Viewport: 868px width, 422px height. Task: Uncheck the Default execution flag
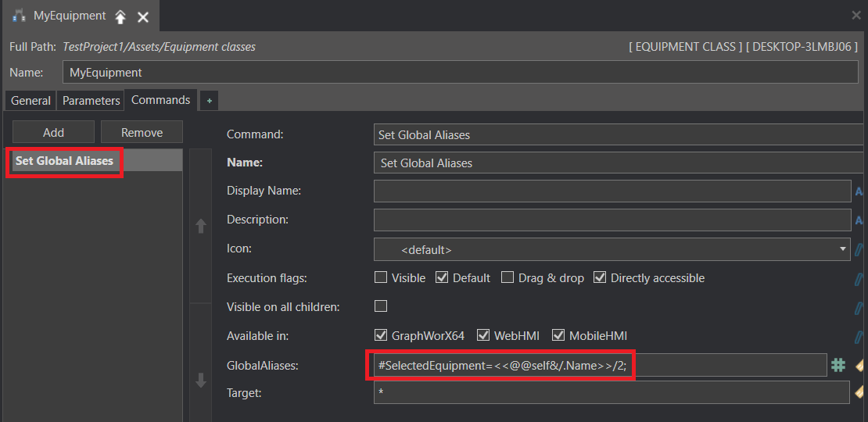pyautogui.click(x=442, y=277)
